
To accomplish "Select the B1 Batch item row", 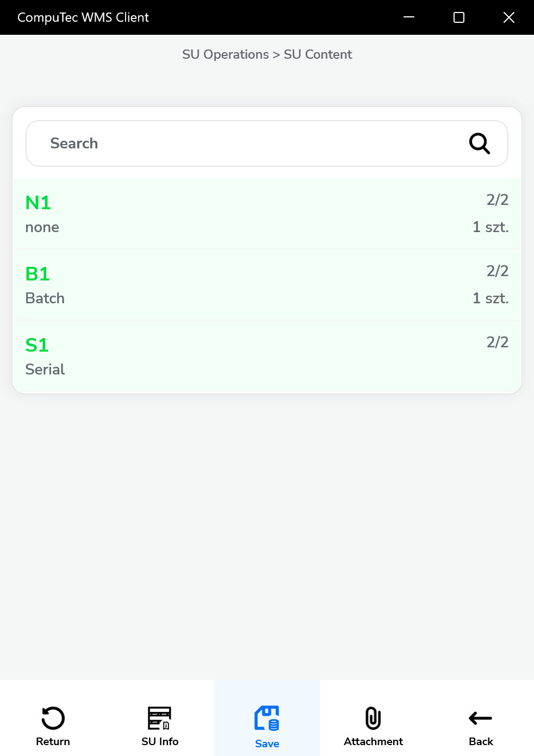I will coord(266,285).
